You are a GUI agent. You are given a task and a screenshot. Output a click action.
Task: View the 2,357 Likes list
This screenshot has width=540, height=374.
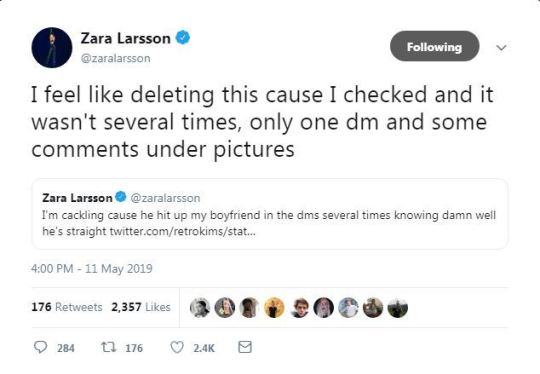tap(141, 307)
